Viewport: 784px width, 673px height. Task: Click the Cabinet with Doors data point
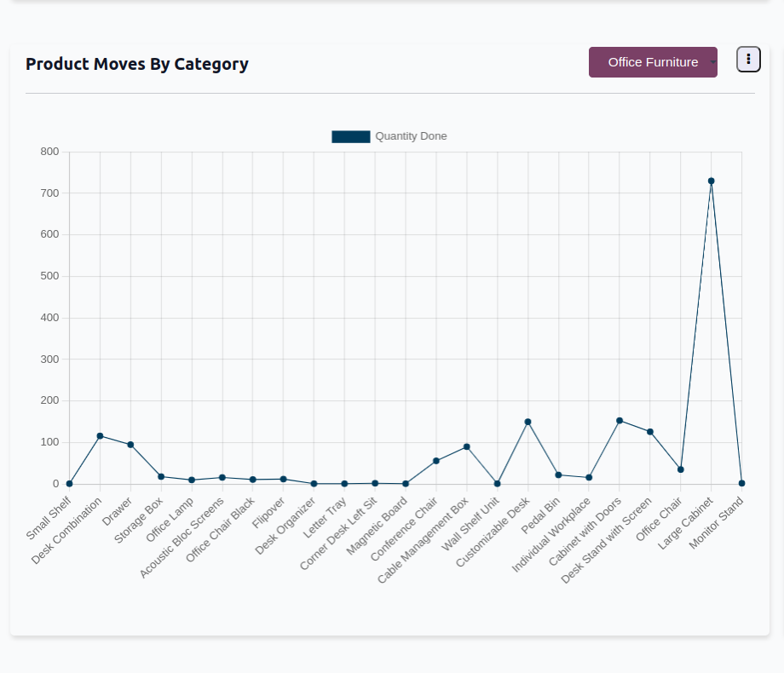pyautogui.click(x=620, y=421)
